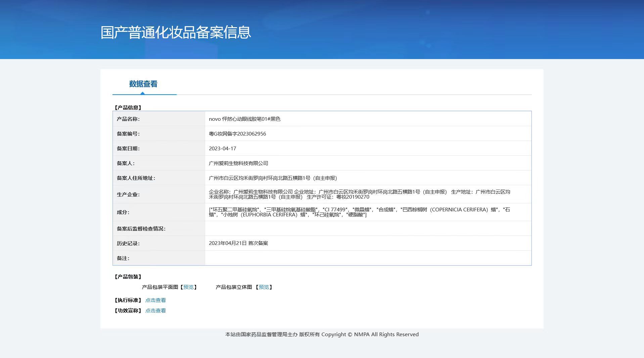Click the 历史记录 label cell
This screenshot has height=358, width=644.
(x=159, y=243)
